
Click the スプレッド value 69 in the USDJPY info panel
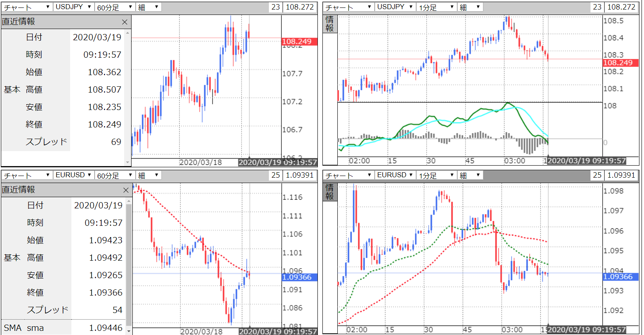pyautogui.click(x=116, y=142)
